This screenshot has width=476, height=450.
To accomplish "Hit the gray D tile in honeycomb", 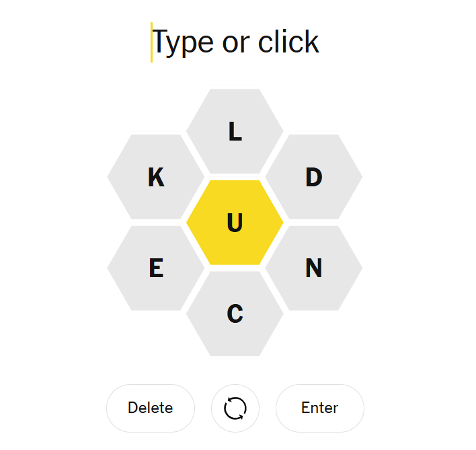I will [314, 177].
